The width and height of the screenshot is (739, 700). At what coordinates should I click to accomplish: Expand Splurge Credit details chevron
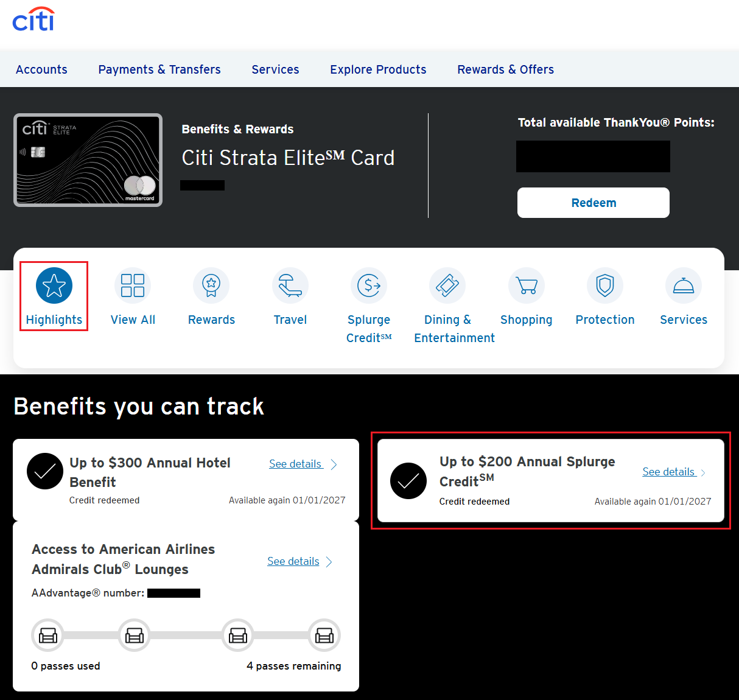(703, 473)
